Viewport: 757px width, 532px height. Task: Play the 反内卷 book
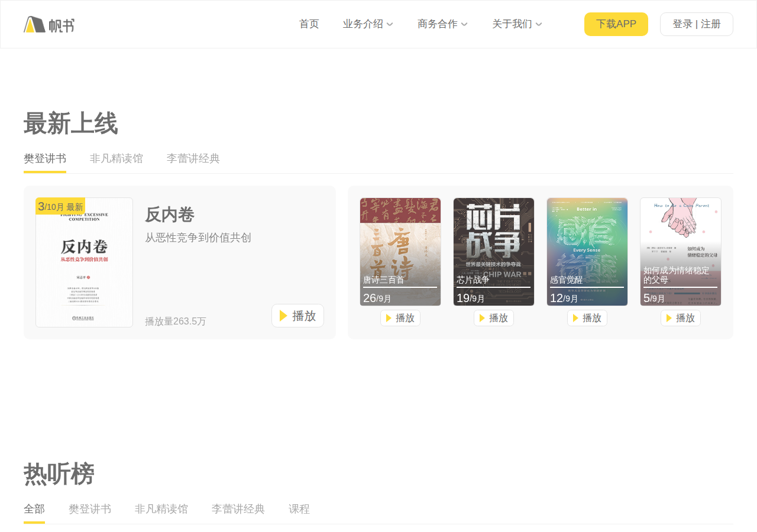click(297, 316)
